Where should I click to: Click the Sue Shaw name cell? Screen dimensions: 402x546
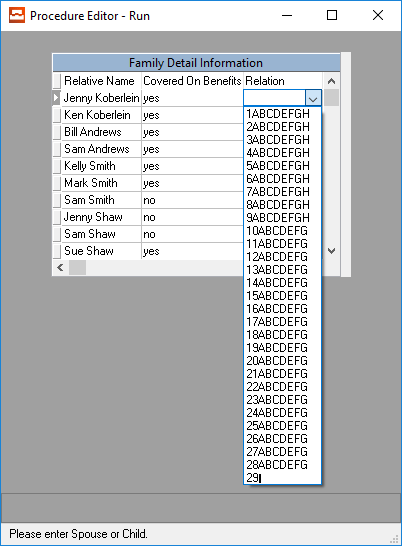pos(101,251)
